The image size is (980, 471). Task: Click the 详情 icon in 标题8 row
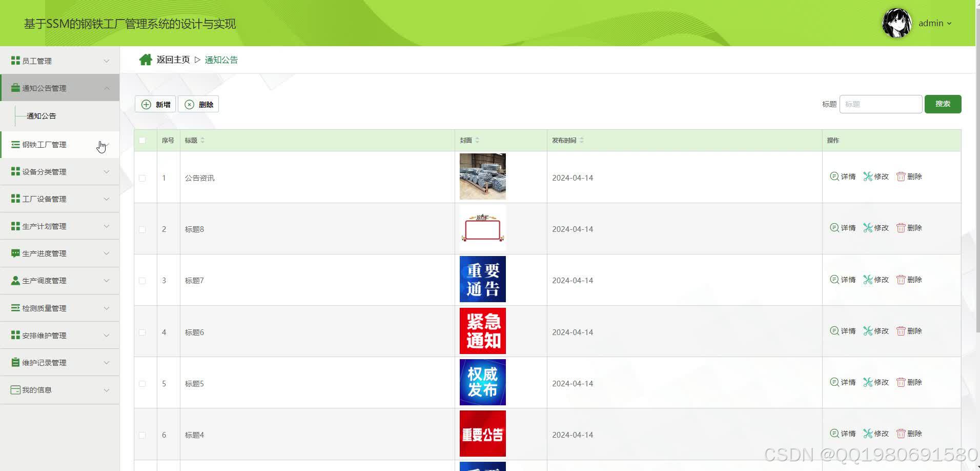coord(834,228)
